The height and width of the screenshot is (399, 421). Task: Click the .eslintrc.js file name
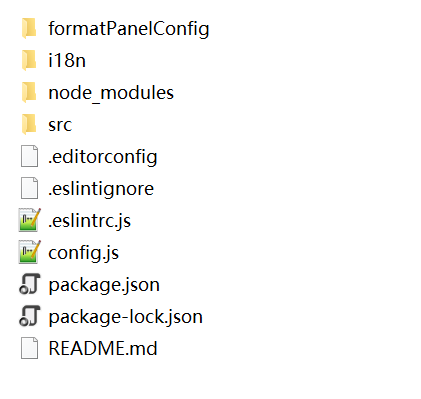[89, 221]
